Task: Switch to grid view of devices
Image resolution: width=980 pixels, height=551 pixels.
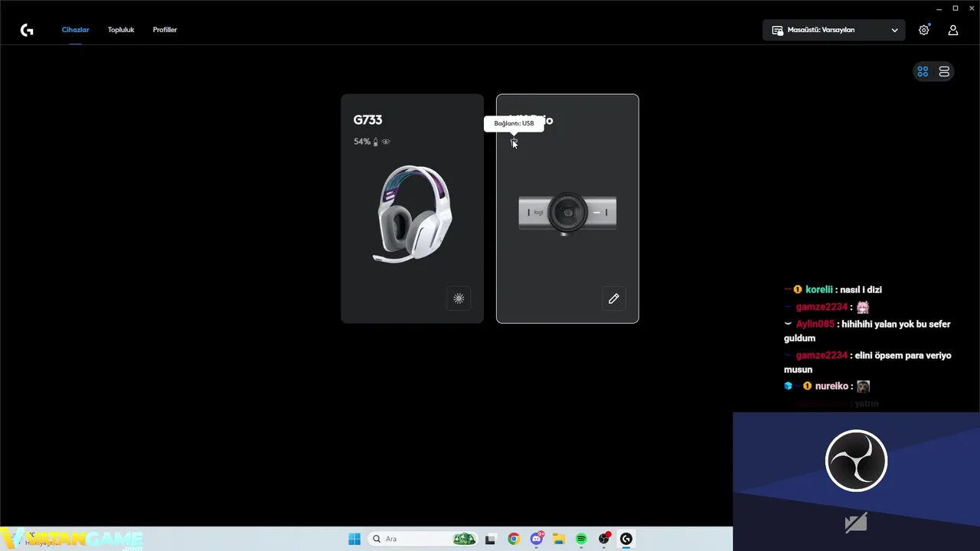Action: [x=923, y=71]
